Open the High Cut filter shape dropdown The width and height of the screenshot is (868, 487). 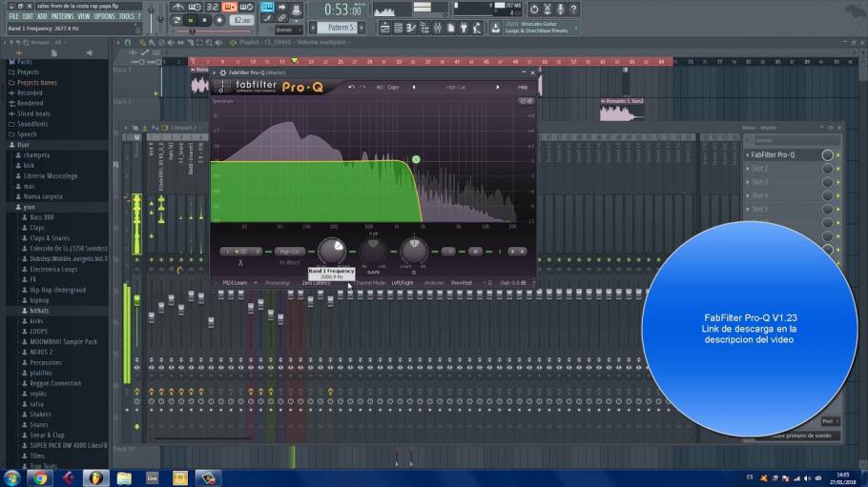click(290, 252)
